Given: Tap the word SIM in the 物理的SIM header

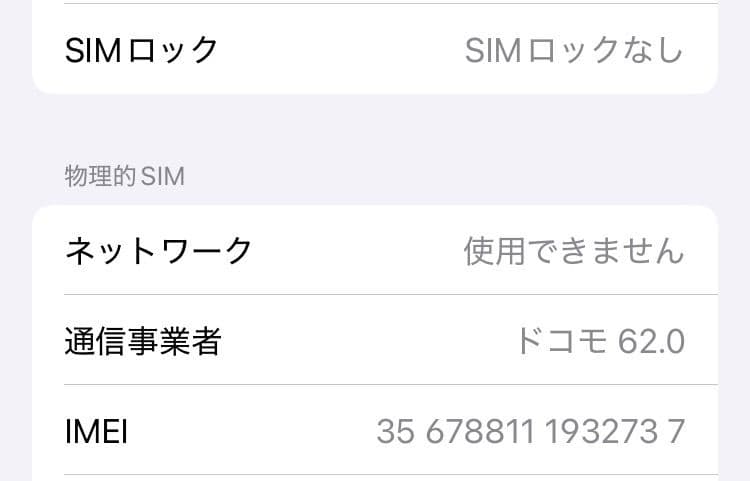Looking at the screenshot, I should [x=163, y=176].
